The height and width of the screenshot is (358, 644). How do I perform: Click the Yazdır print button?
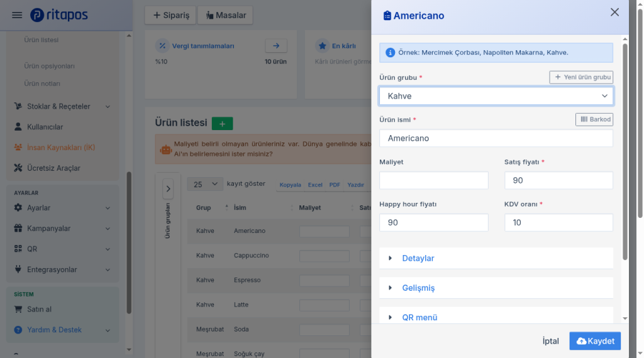point(356,185)
